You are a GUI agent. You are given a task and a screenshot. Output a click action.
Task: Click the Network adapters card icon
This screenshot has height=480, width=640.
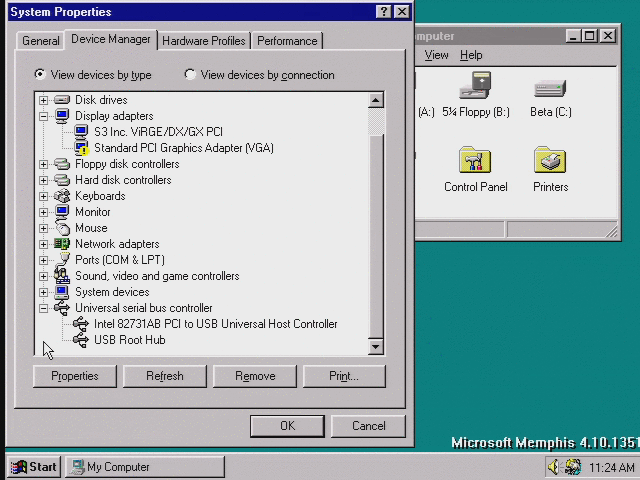tap(62, 244)
